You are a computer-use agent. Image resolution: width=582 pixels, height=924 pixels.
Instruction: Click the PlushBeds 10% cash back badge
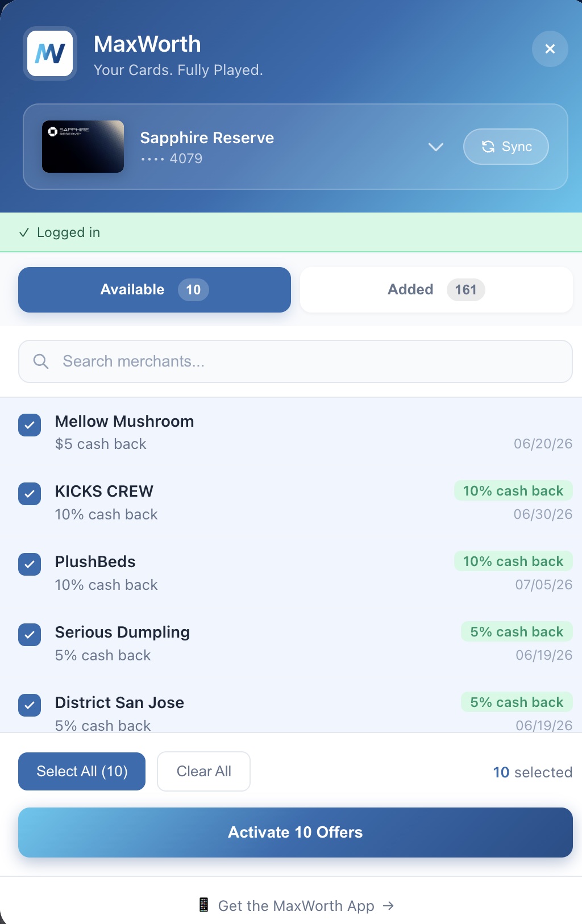click(513, 561)
